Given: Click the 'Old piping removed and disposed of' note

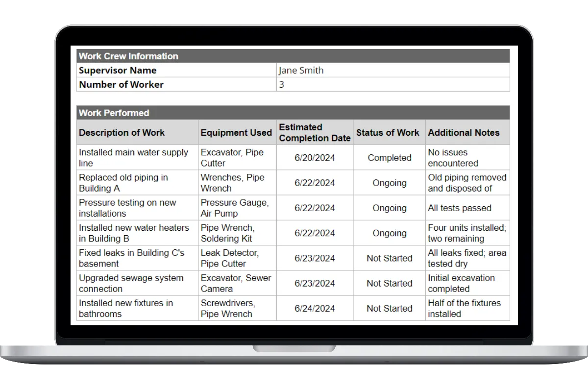Looking at the screenshot, I should coord(466,183).
